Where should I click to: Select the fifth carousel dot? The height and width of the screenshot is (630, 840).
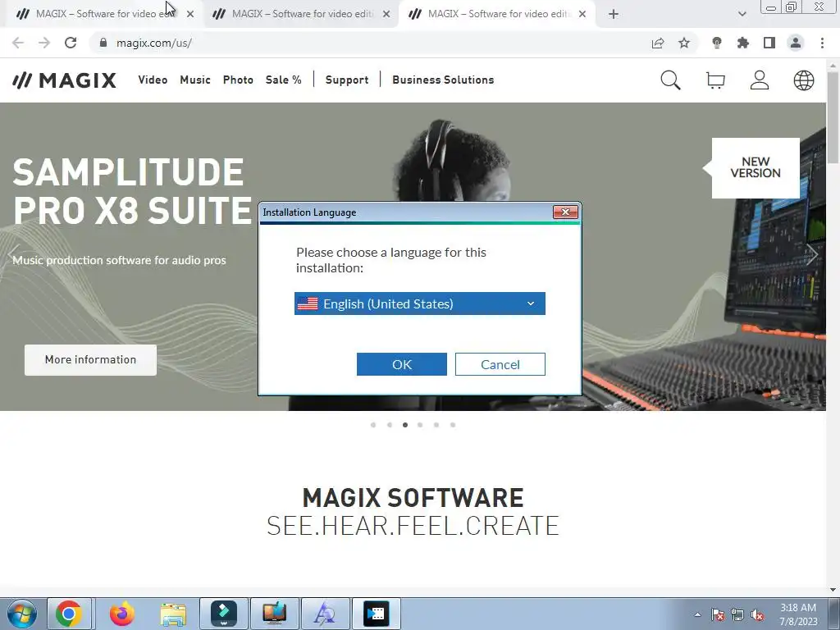[x=436, y=425]
